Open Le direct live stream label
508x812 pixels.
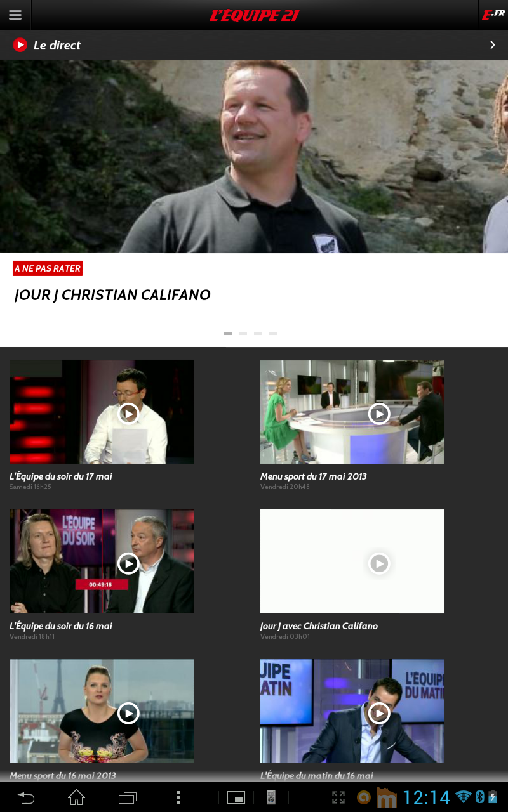click(57, 45)
